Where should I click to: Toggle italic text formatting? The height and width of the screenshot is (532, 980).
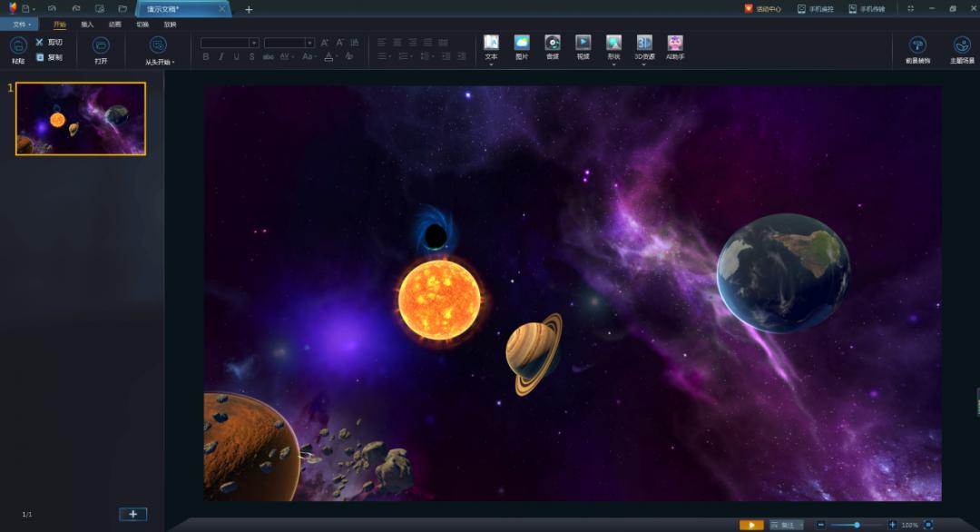221,56
